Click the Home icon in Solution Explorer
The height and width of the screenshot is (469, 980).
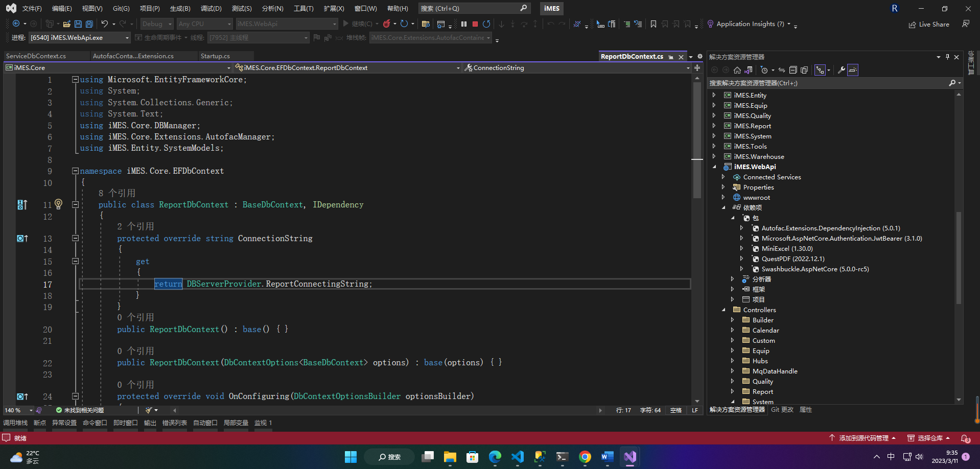[x=737, y=70]
